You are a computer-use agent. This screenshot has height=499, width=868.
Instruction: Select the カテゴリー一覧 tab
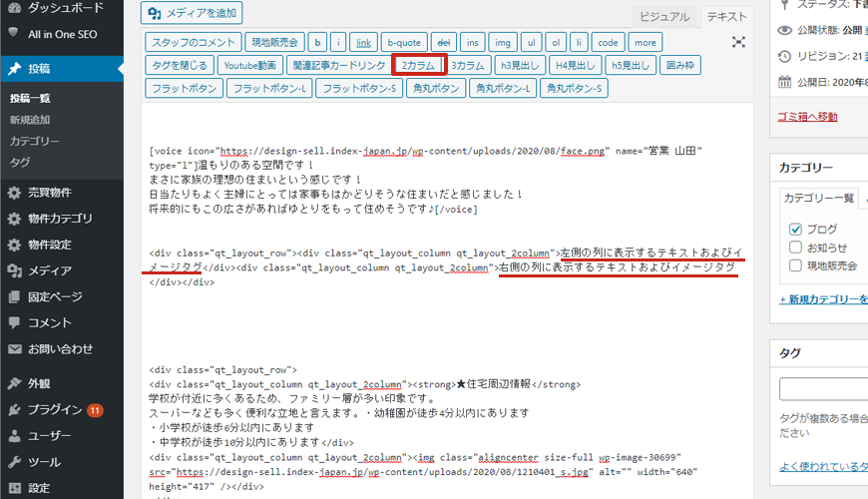coord(818,198)
